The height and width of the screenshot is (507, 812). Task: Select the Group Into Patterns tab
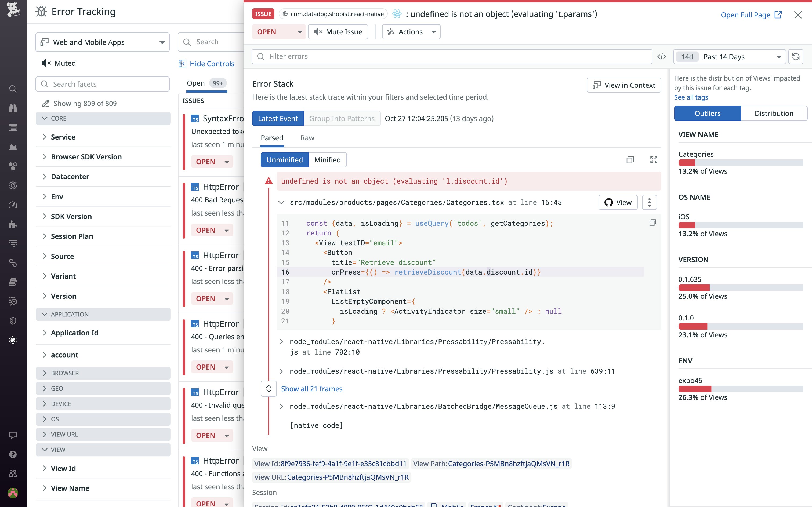[x=342, y=118]
